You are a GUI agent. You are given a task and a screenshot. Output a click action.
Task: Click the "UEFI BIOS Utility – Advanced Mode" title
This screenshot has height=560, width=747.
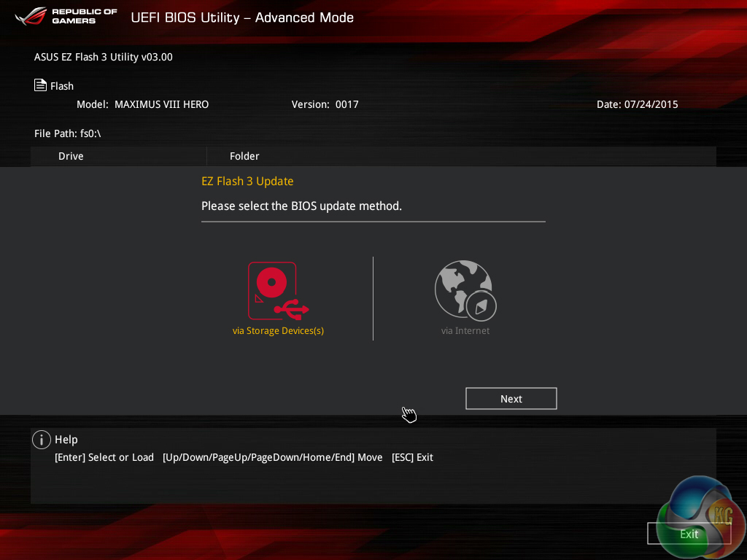[242, 17]
